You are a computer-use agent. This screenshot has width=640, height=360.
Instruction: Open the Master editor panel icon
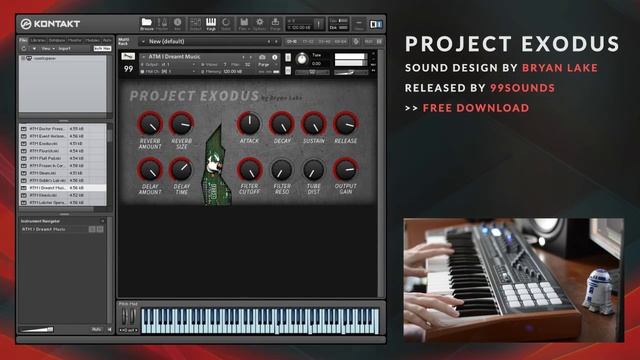pos(162,24)
